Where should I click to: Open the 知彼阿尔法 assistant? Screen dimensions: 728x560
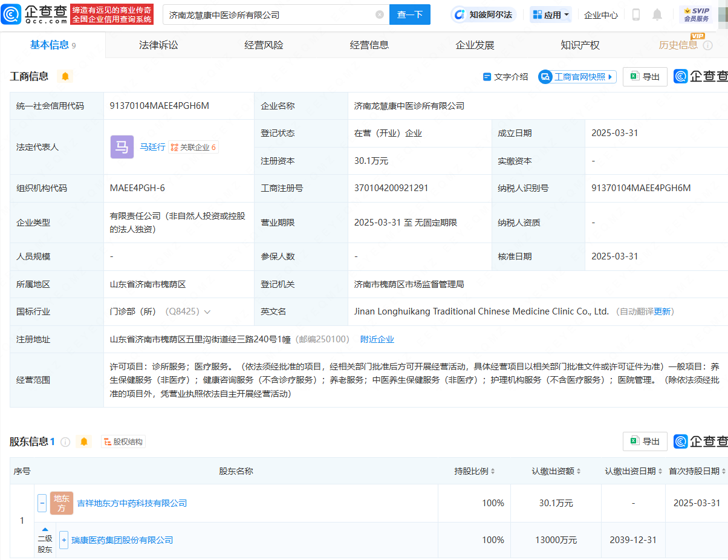point(484,15)
